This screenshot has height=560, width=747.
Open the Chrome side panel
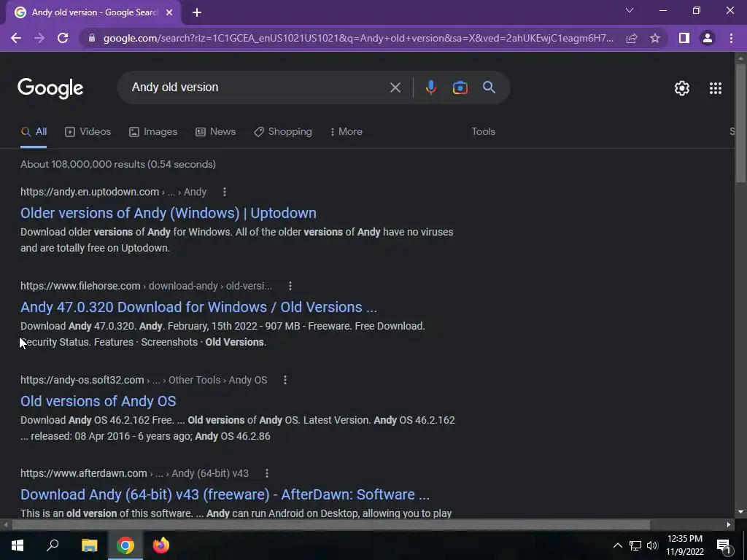tap(684, 38)
